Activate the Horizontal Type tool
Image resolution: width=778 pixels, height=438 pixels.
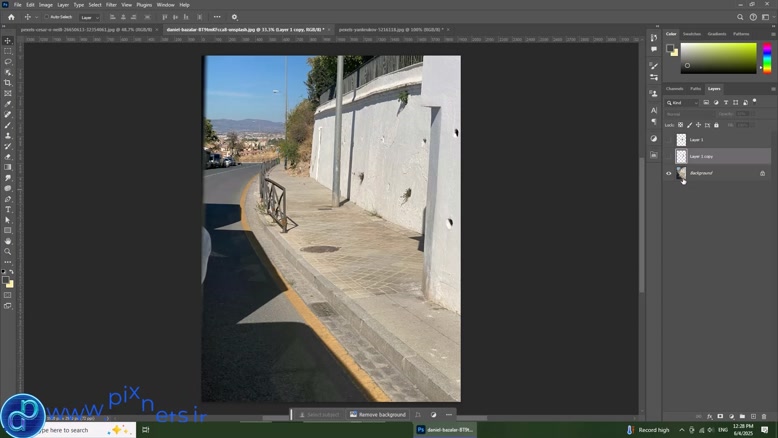[8, 209]
